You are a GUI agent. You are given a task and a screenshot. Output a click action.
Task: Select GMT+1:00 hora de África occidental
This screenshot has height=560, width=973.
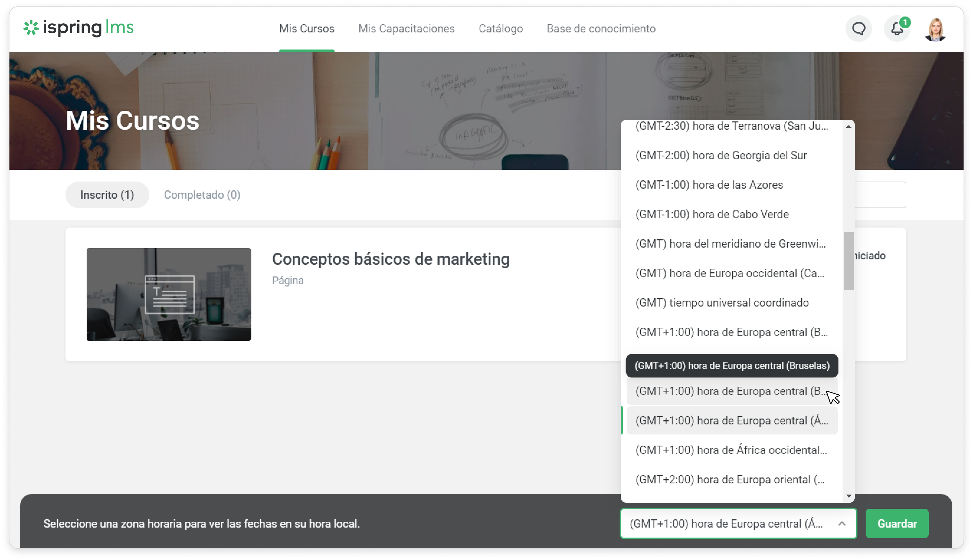click(x=731, y=450)
